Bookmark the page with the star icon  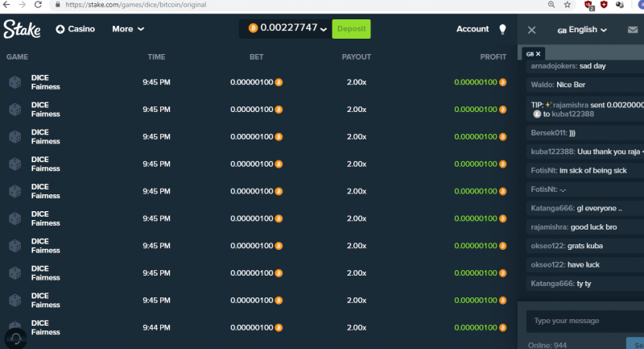coord(568,5)
